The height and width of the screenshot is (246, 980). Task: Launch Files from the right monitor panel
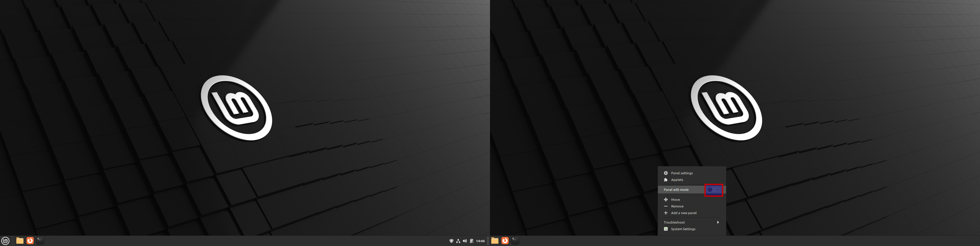point(495,241)
